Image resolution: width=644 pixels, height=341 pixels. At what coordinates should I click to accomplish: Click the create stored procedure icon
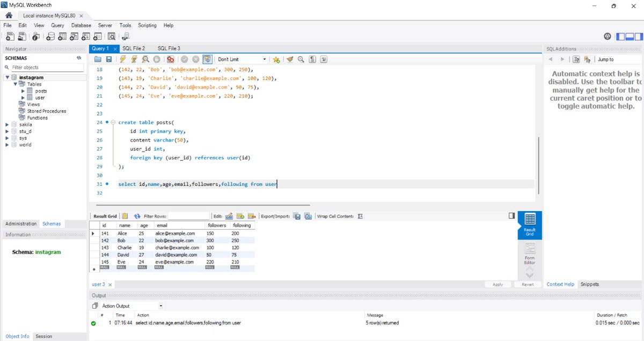click(x=86, y=37)
